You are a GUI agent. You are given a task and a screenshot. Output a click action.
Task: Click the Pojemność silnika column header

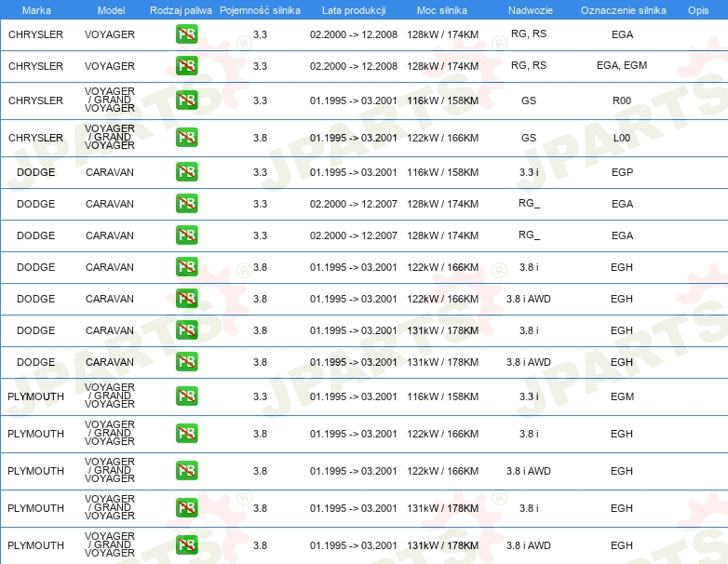260,10
